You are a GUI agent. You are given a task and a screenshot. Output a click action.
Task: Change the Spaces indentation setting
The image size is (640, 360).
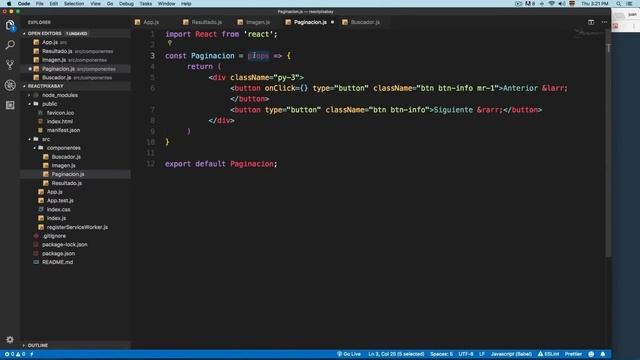(x=441, y=354)
